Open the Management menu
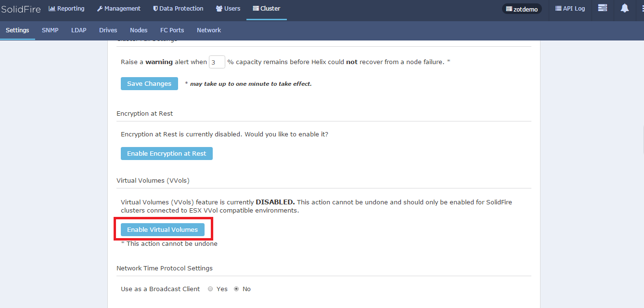The height and width of the screenshot is (308, 644). (x=119, y=9)
